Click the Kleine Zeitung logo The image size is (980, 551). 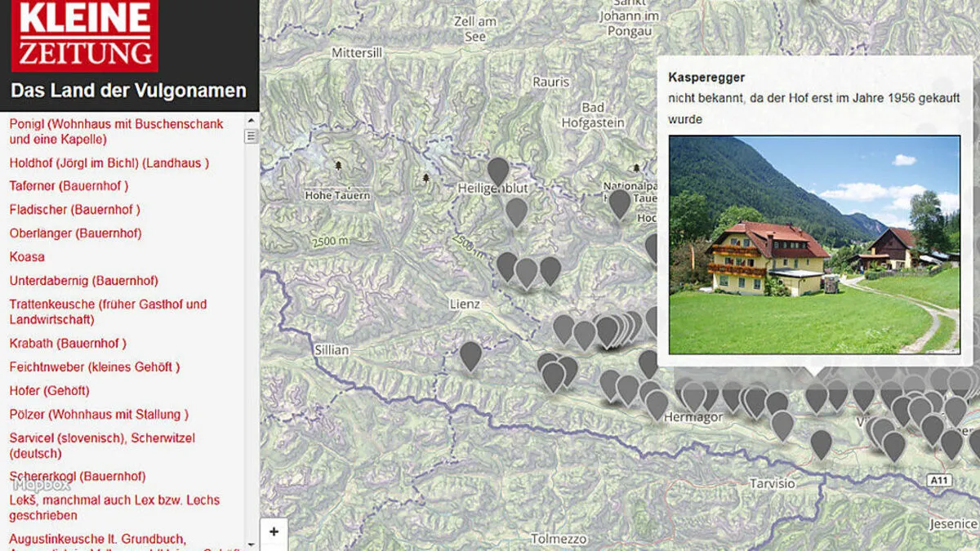coord(84,35)
